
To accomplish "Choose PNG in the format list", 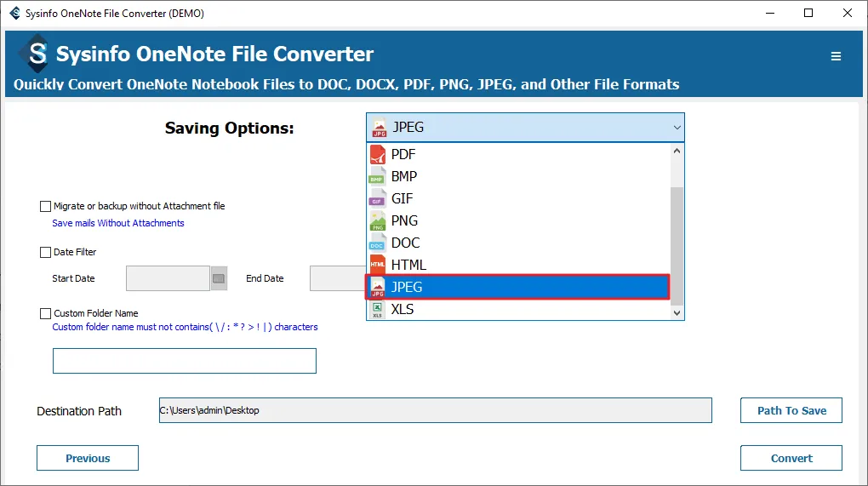I will [x=518, y=220].
